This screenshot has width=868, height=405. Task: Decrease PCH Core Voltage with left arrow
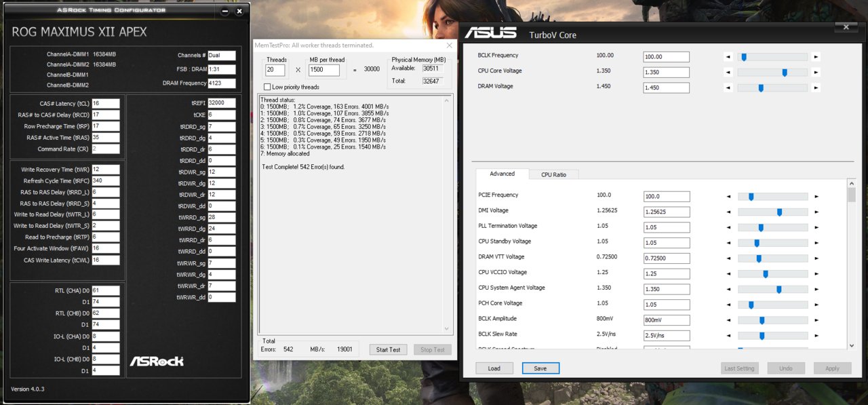click(729, 305)
